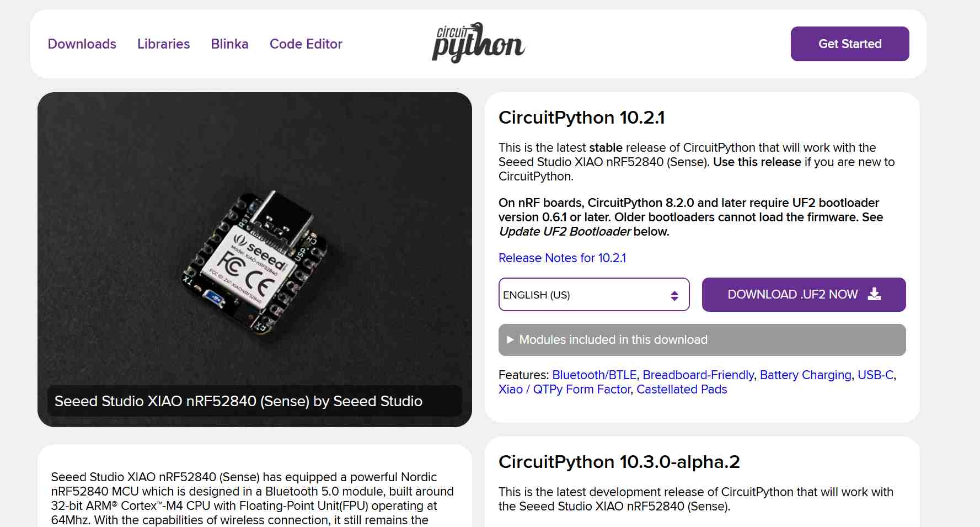Click the language selector up-down arrows
Image resolution: width=980 pixels, height=527 pixels.
point(674,295)
